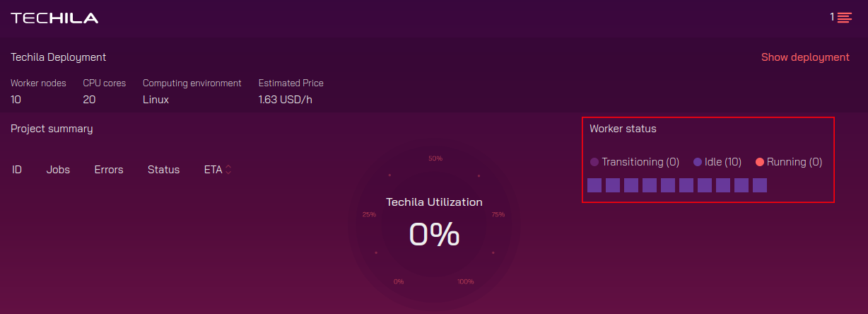Viewport: 868px width, 314px height.
Task: Click the Errors column header
Action: pyautogui.click(x=109, y=170)
